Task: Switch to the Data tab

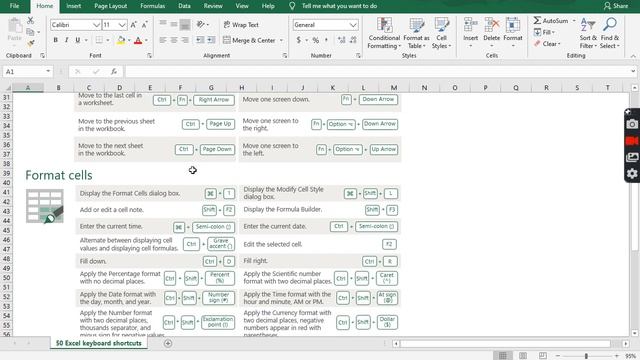Action: pos(184,6)
